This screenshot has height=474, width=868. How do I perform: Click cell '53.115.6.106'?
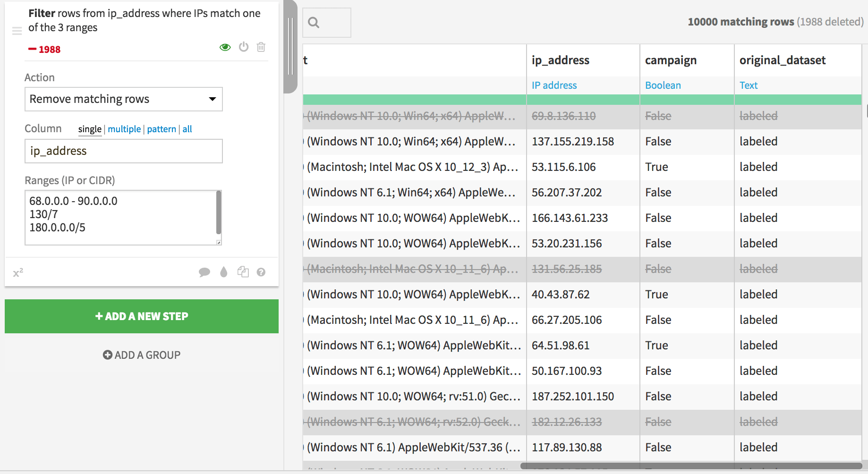564,167
